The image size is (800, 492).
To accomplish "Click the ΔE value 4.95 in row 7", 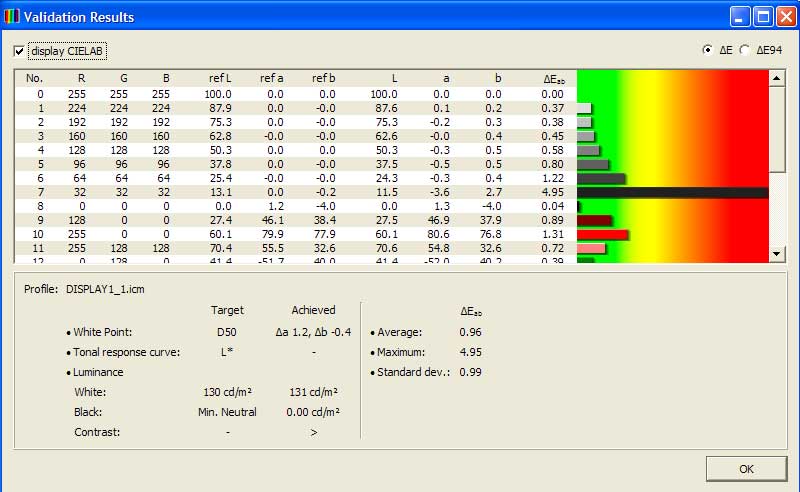I will 553,192.
